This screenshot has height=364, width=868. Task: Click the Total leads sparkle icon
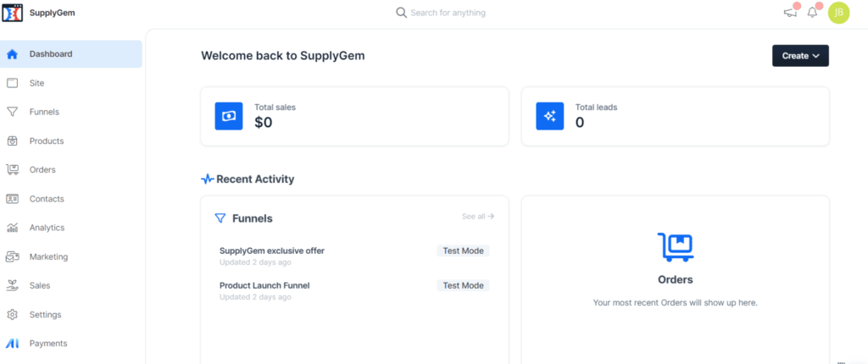click(549, 116)
